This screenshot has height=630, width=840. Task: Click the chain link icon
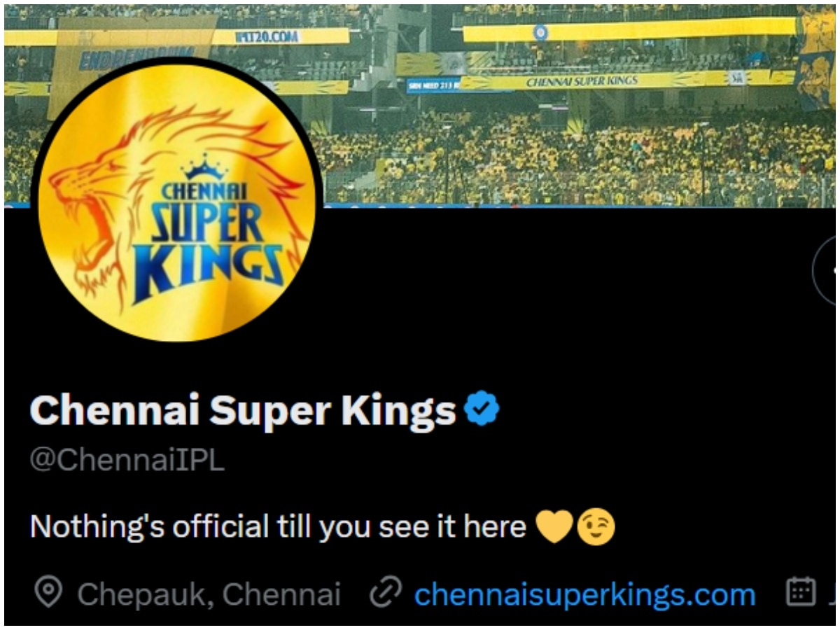[x=386, y=594]
